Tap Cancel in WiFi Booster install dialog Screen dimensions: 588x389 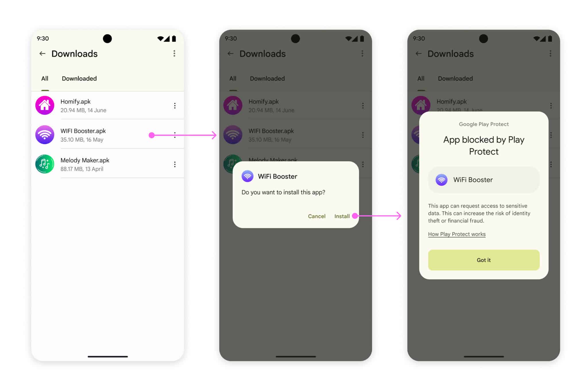pyautogui.click(x=316, y=216)
